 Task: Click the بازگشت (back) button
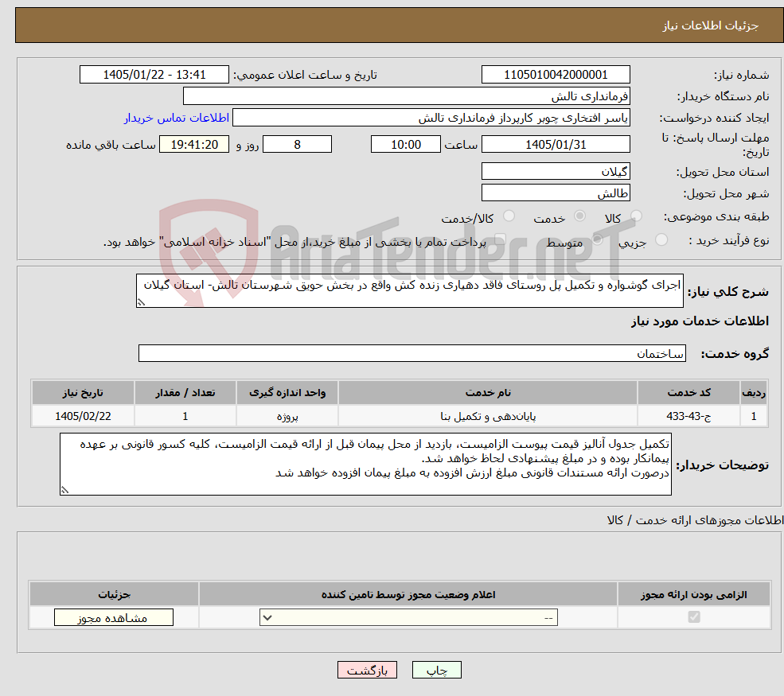pos(367,670)
